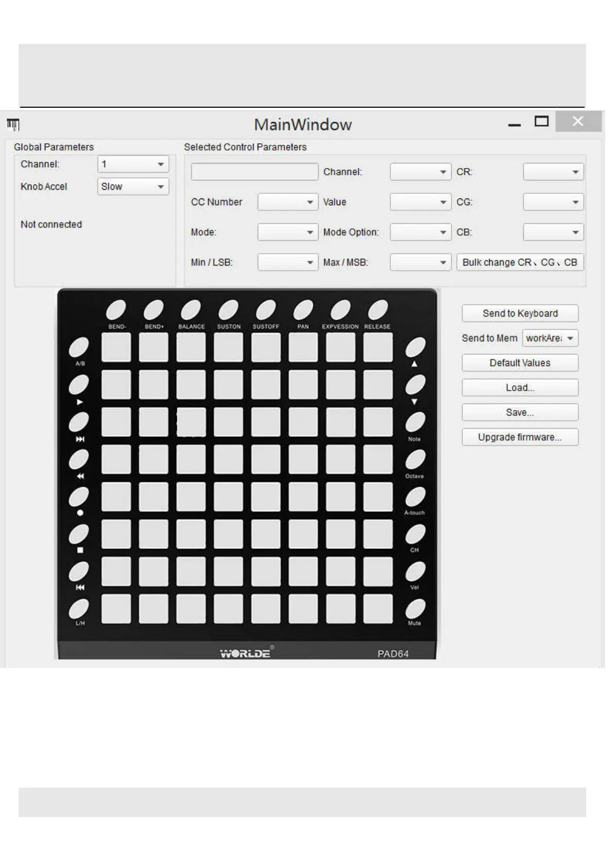Click the Octave side button

click(415, 459)
